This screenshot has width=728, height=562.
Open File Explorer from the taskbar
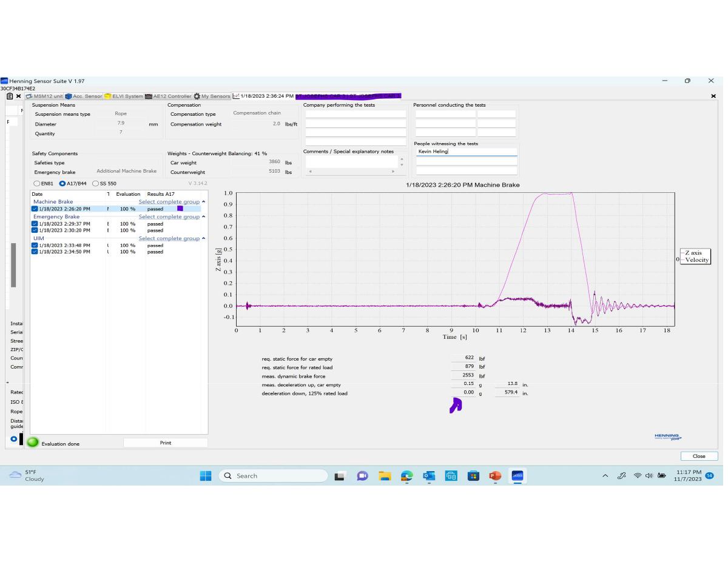click(385, 476)
